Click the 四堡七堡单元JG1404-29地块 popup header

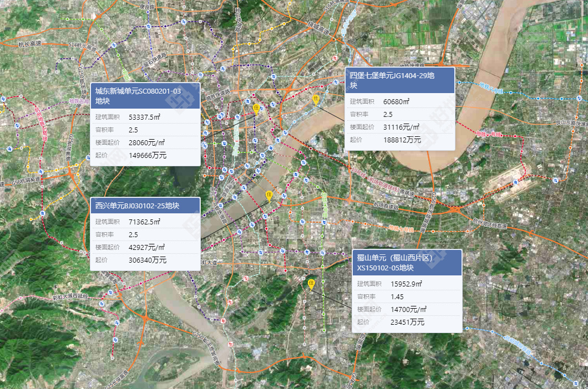point(399,80)
